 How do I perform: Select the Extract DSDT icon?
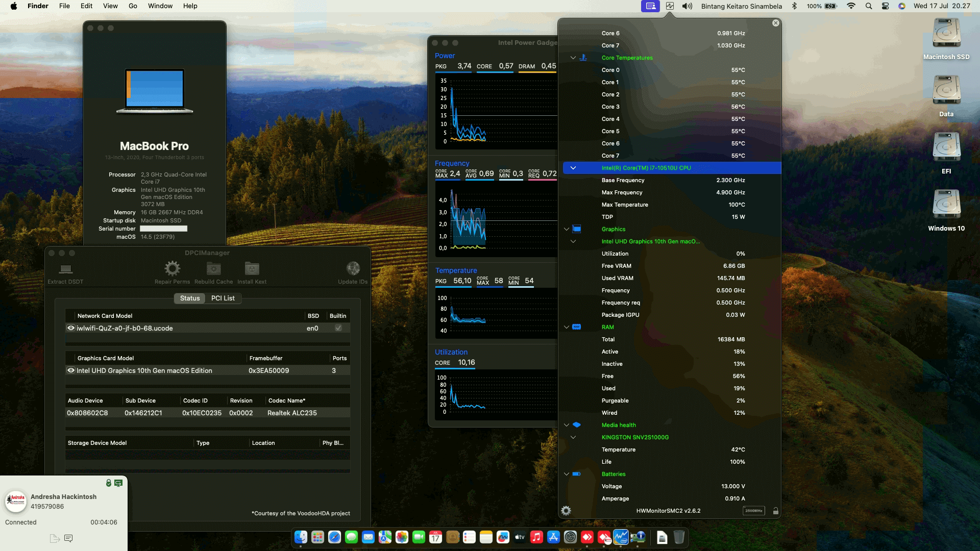tap(65, 270)
